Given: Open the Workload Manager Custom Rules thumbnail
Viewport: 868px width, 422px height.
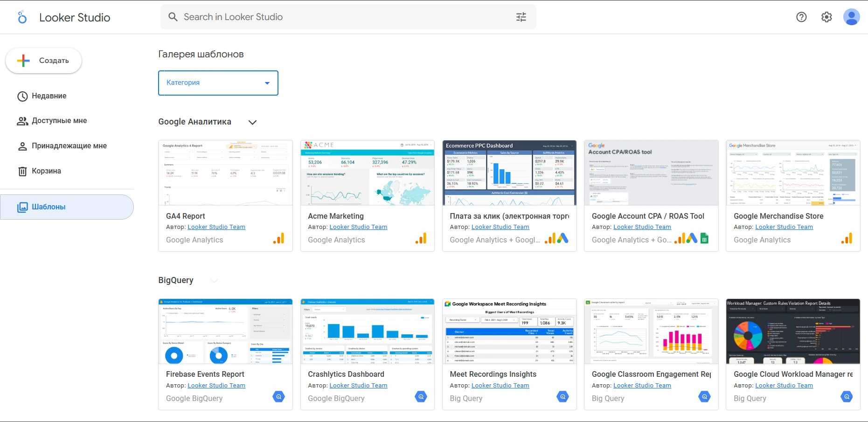Looking at the screenshot, I should point(793,332).
